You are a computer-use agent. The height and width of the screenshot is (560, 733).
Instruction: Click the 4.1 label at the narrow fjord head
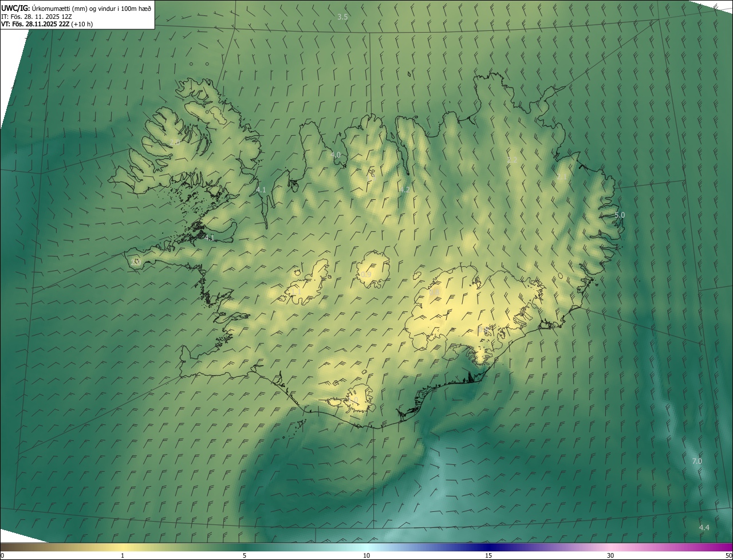click(x=261, y=190)
